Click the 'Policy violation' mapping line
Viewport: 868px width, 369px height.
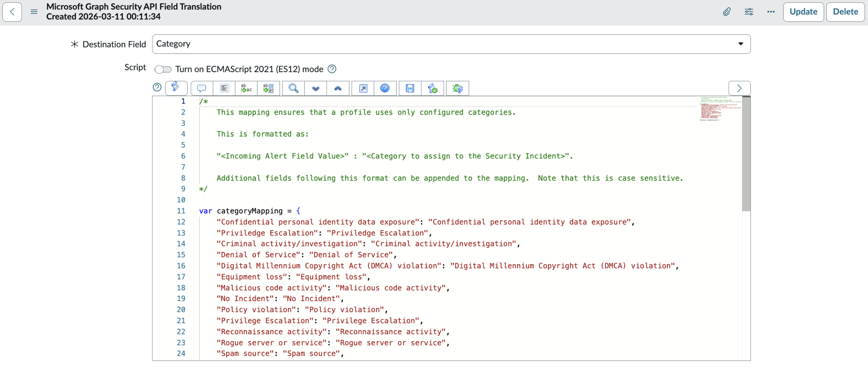(302, 310)
